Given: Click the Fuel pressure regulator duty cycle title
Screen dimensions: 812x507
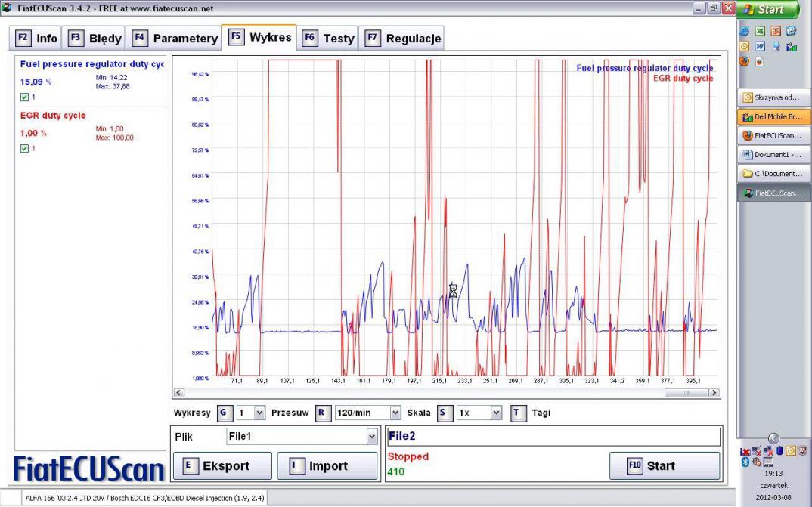Looking at the screenshot, I should pyautogui.click(x=91, y=64).
